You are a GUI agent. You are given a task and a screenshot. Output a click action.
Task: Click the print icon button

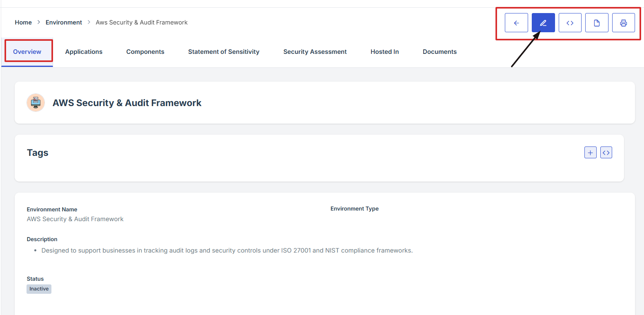pos(624,23)
